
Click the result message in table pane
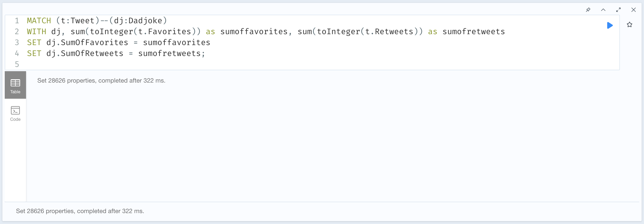point(101,80)
